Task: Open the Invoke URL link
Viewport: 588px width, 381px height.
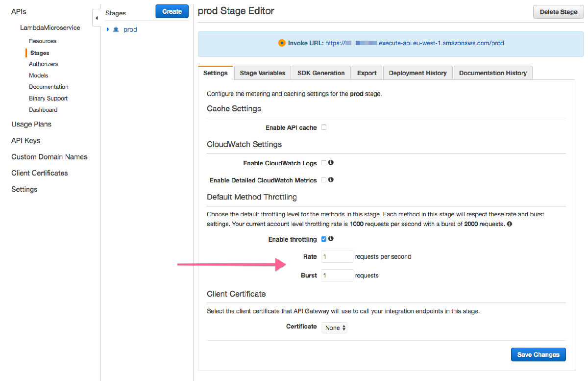Action: coord(416,43)
